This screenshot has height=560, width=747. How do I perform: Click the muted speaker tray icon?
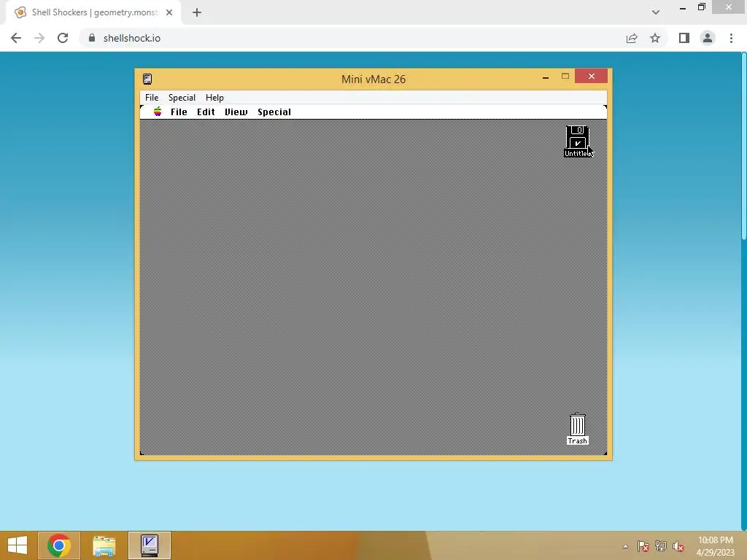pyautogui.click(x=678, y=545)
